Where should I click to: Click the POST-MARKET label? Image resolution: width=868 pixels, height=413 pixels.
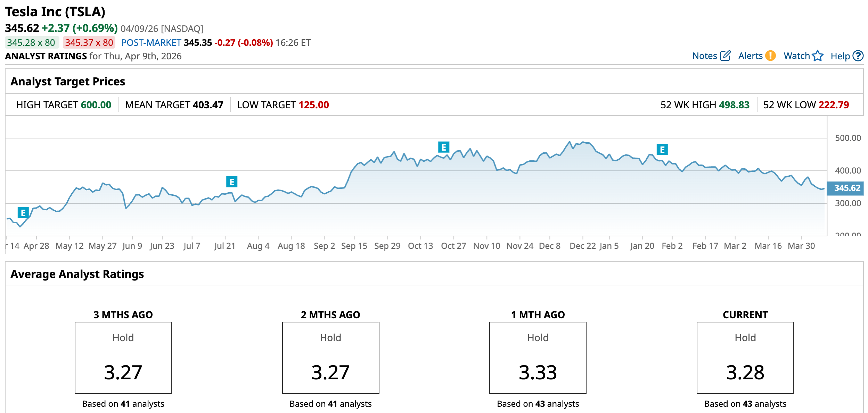[151, 43]
